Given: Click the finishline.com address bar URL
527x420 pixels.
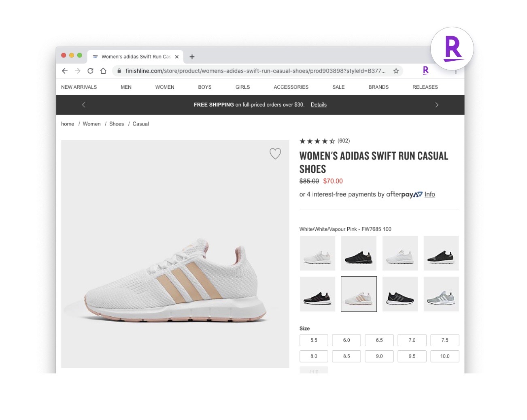Looking at the screenshot, I should 255,71.
